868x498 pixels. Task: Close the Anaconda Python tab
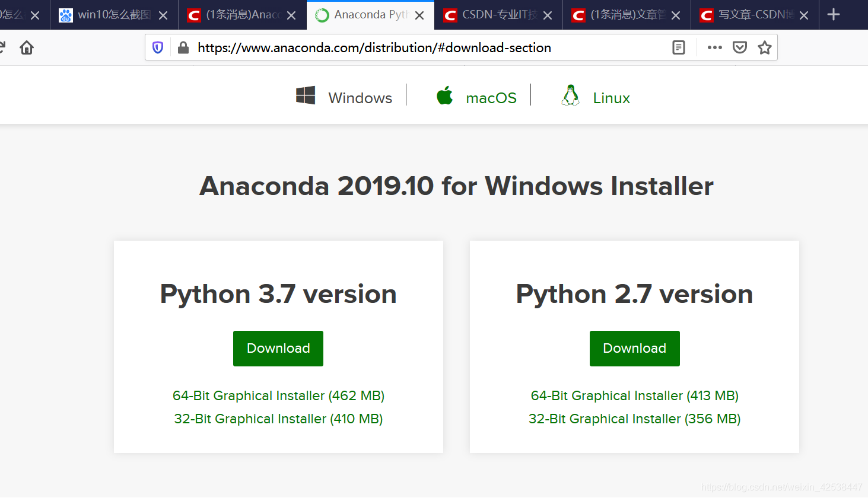[419, 15]
